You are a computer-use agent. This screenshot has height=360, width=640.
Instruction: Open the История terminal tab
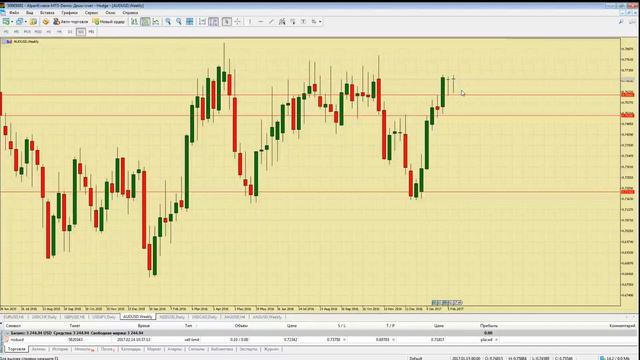click(x=60, y=349)
